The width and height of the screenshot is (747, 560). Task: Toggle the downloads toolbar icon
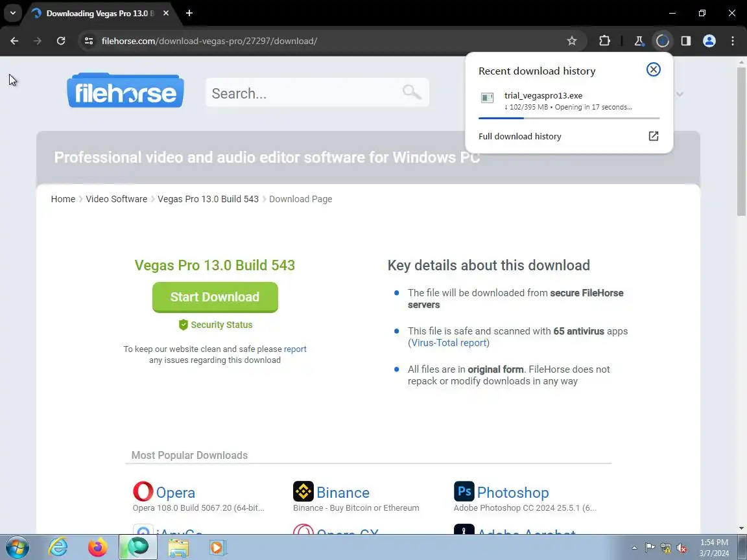662,41
